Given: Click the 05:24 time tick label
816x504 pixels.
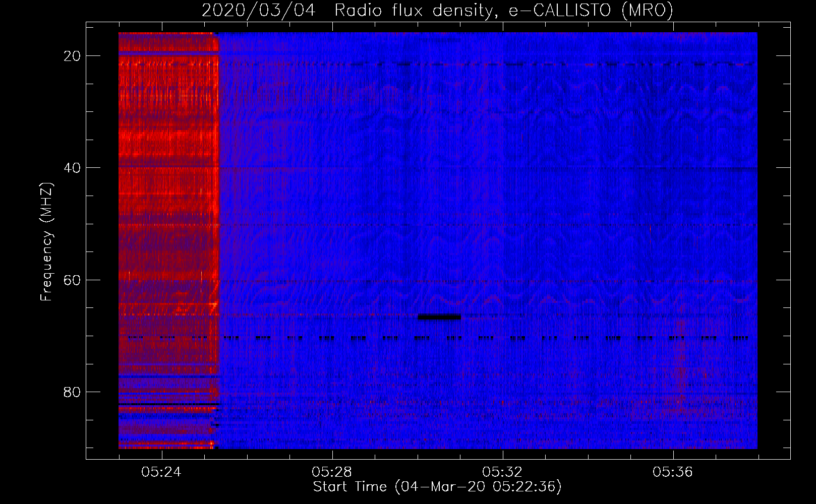Looking at the screenshot, I should coord(161,472).
